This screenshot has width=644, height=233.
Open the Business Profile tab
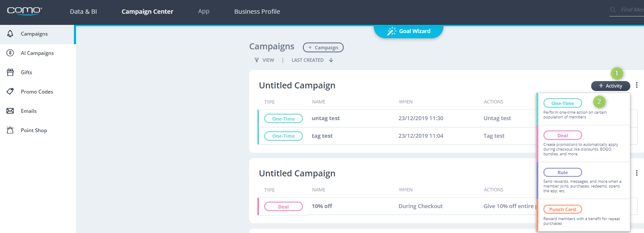[x=257, y=12]
